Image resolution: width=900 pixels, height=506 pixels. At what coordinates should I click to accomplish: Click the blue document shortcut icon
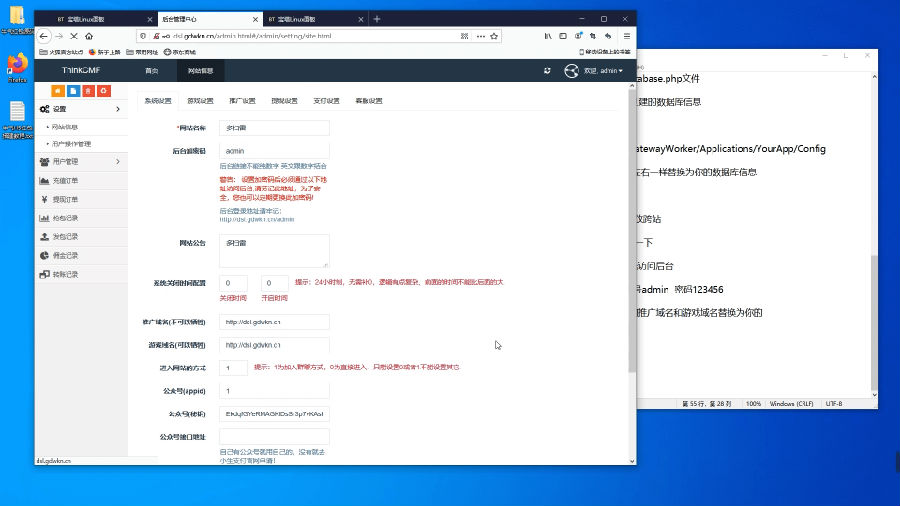coord(73,91)
